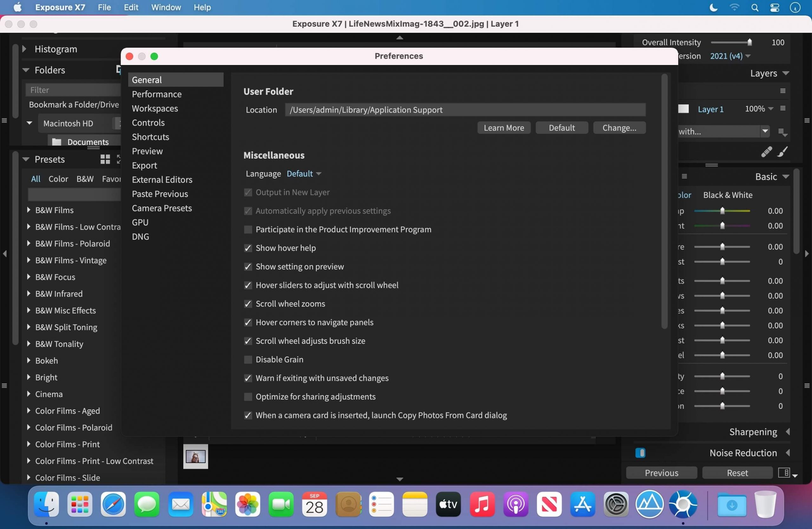Click the Learn More button
812x529 pixels.
[504, 128]
